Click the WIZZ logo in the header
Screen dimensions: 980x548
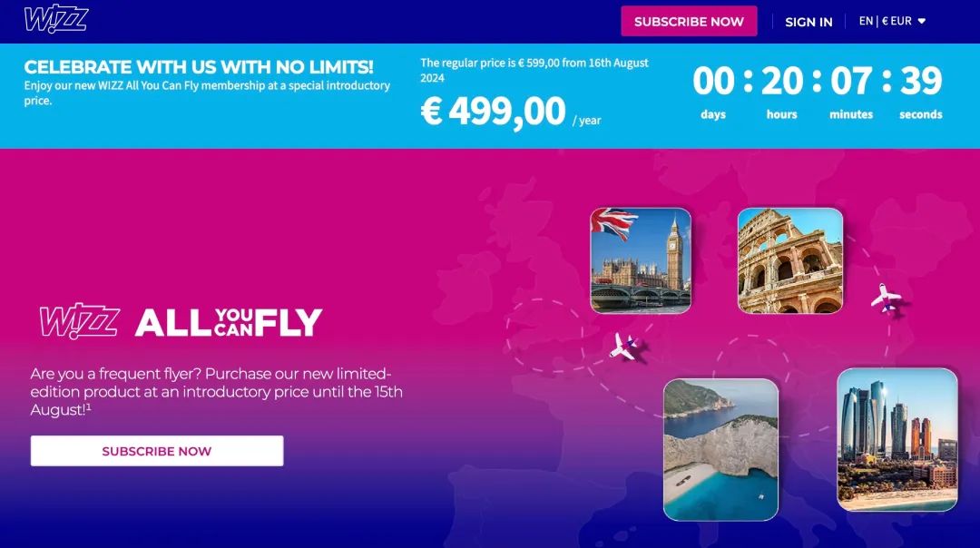click(x=56, y=19)
